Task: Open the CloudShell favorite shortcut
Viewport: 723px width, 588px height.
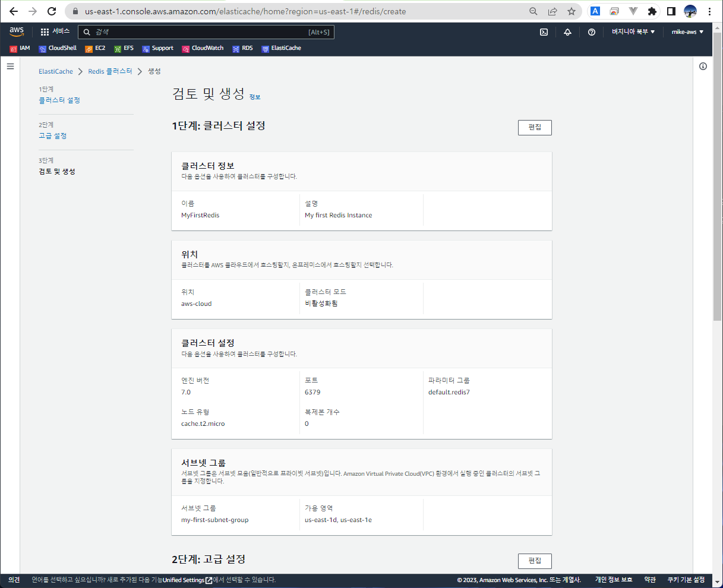Action: pyautogui.click(x=58, y=48)
